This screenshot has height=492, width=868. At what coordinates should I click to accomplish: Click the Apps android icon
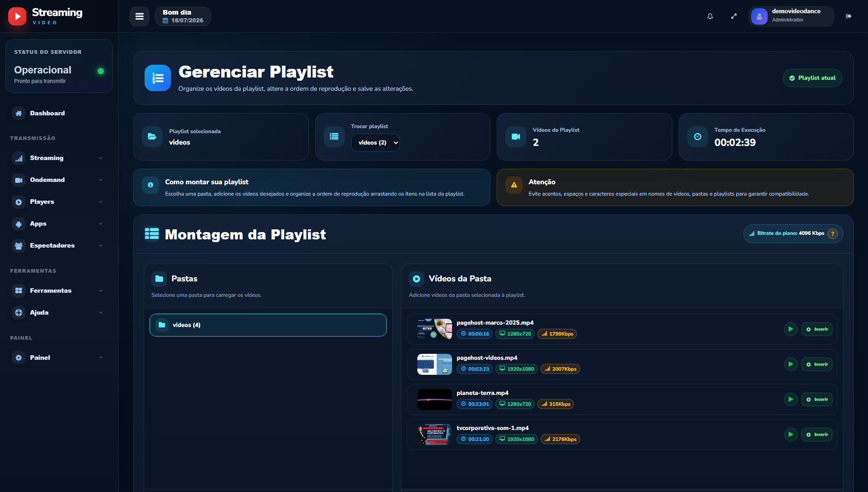19,223
